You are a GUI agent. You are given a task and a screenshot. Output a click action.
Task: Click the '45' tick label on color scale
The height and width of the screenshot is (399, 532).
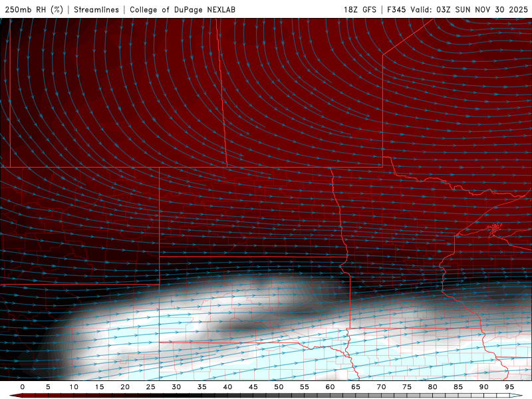[253, 387]
